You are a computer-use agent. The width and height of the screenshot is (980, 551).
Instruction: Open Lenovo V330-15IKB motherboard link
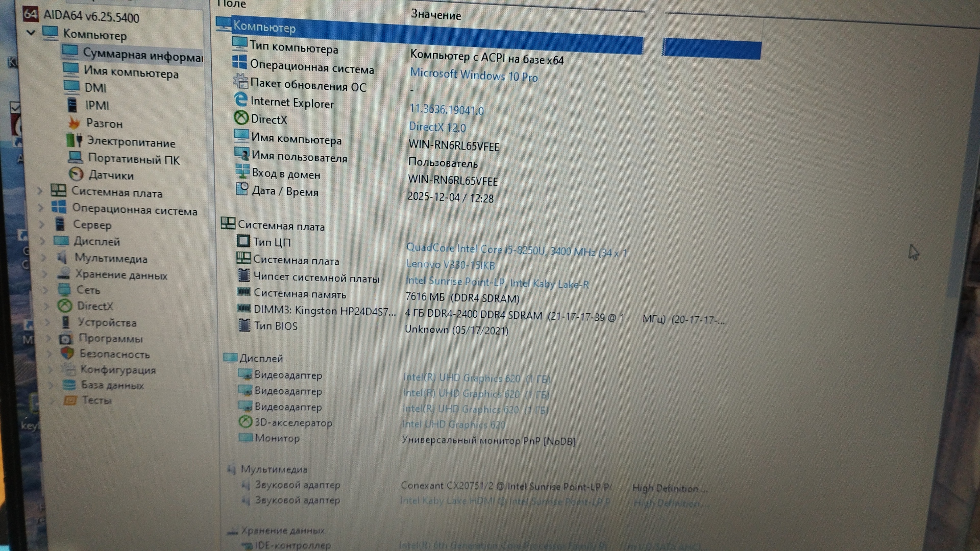[x=450, y=264]
